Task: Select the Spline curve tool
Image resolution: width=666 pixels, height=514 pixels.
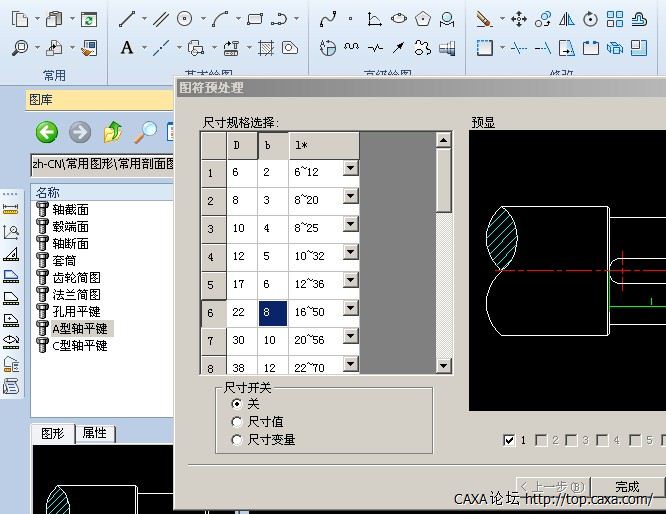Action: pyautogui.click(x=328, y=19)
